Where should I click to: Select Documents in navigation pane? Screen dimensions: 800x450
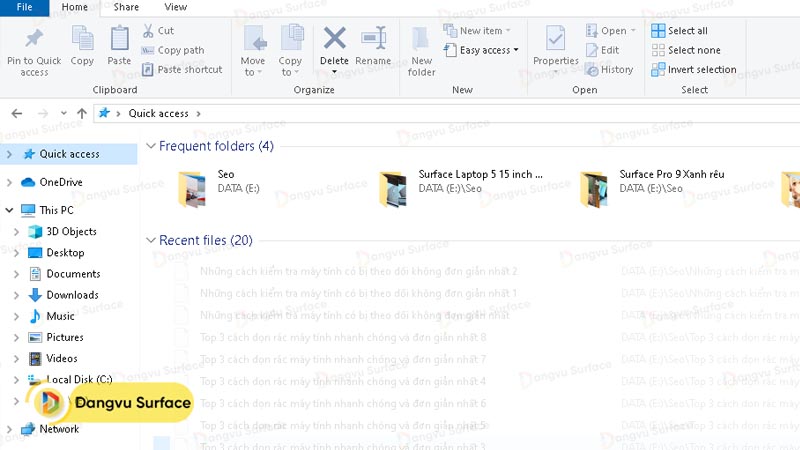click(73, 274)
